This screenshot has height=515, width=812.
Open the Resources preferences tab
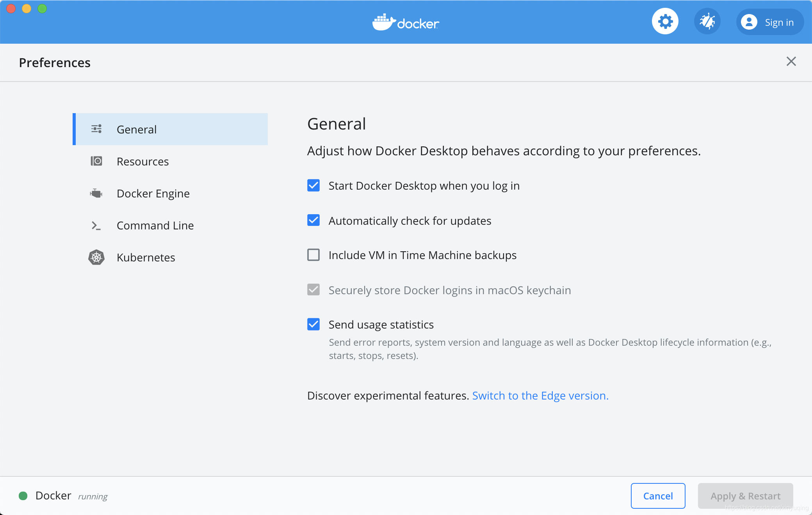click(170, 161)
